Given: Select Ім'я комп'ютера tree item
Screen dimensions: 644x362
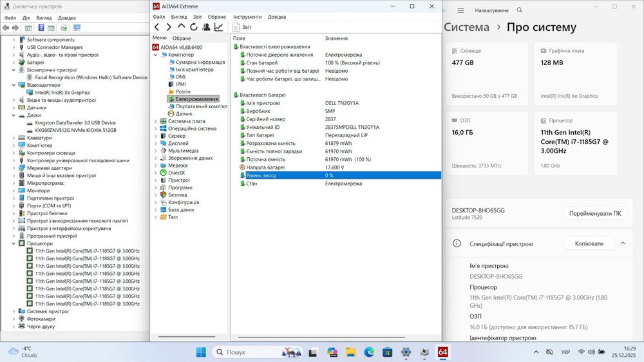Looking at the screenshot, I should coord(194,70).
